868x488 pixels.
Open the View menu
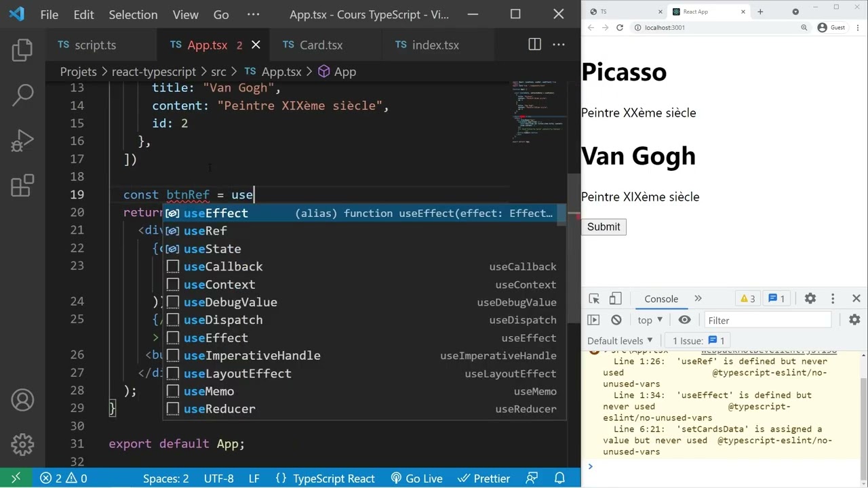click(186, 14)
